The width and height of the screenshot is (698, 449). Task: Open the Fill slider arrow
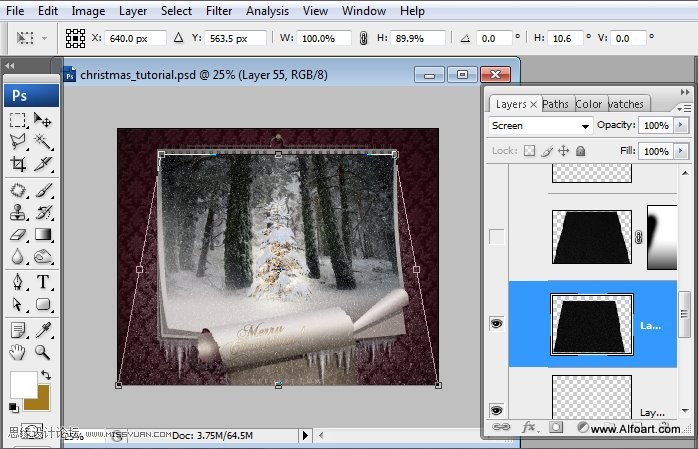pos(681,151)
